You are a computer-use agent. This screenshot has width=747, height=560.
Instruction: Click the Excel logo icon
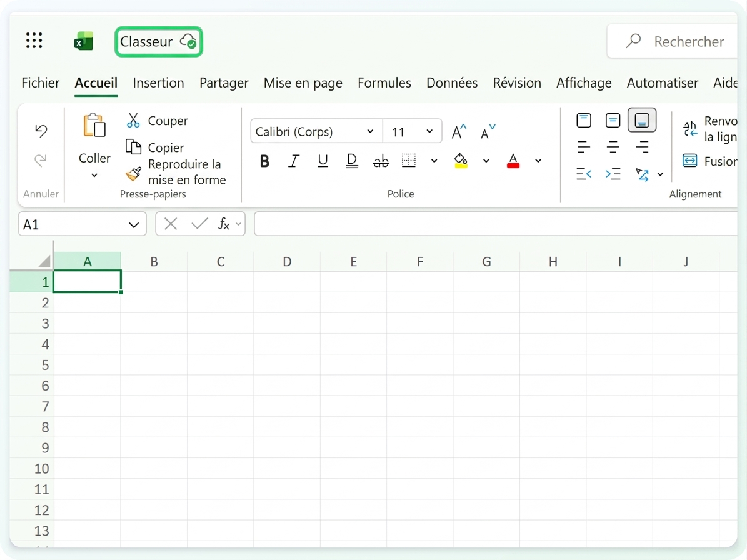(x=83, y=41)
